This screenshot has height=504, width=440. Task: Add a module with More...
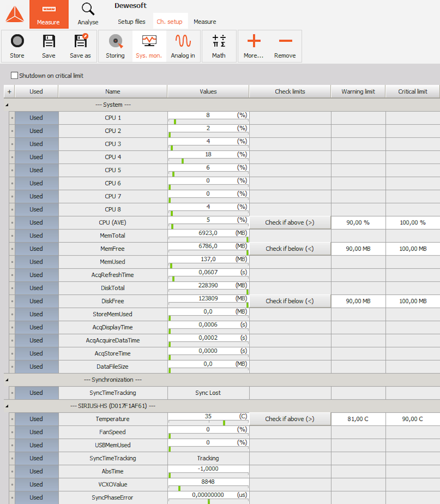[x=254, y=46]
